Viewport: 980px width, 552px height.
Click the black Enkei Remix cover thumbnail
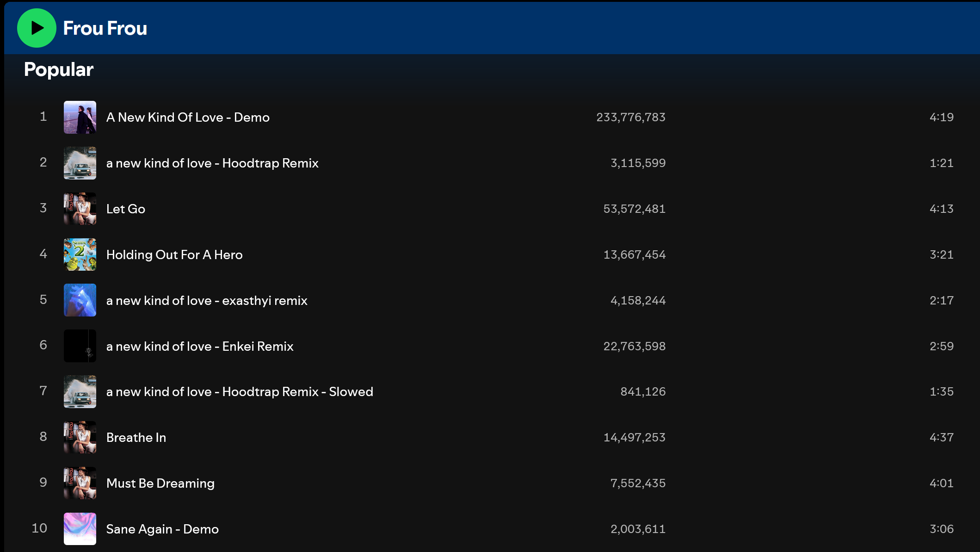click(80, 346)
